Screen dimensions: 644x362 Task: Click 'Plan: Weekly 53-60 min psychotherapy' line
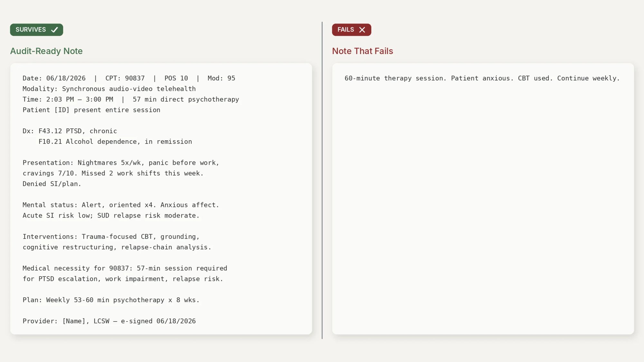point(111,300)
